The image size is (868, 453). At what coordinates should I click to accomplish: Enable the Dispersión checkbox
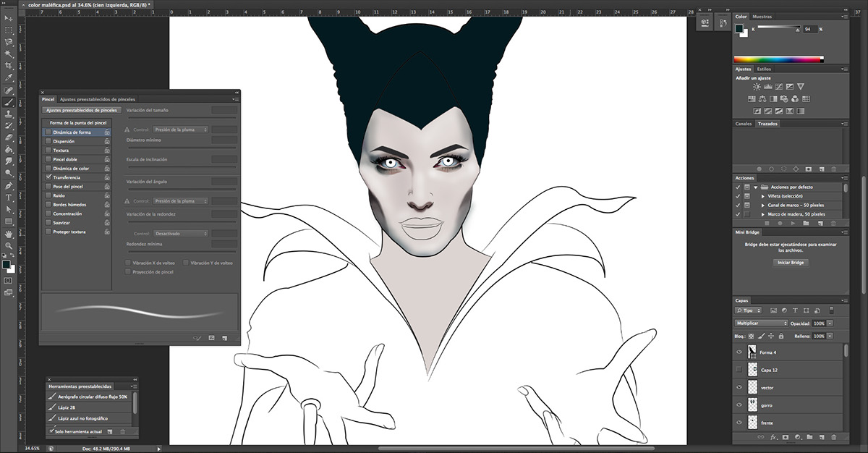pos(48,141)
